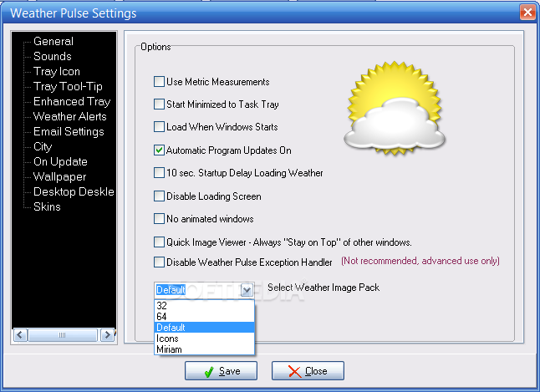The image size is (540, 392).
Task: Select Enhanced Tray in the tree
Action: coord(72,101)
